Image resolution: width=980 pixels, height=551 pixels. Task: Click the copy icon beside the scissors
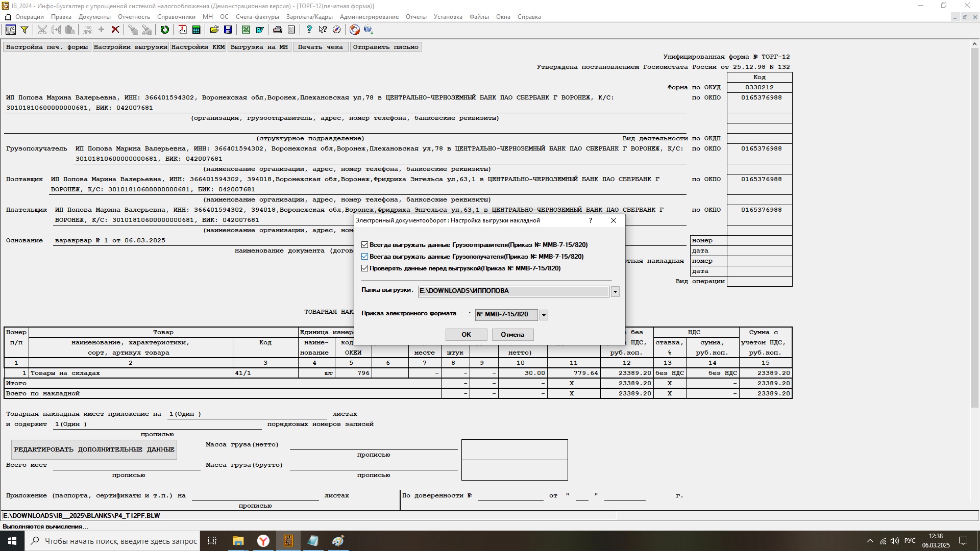point(56,30)
